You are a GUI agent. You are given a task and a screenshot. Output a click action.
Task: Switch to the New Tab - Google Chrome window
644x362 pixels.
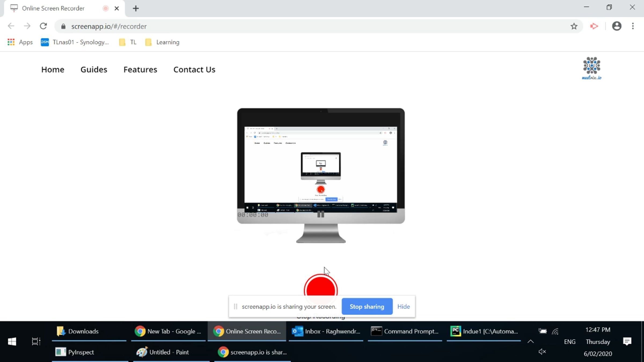[x=169, y=331]
